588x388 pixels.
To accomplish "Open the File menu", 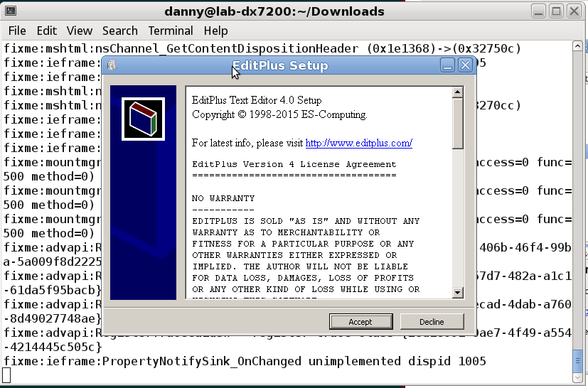I will [17, 31].
